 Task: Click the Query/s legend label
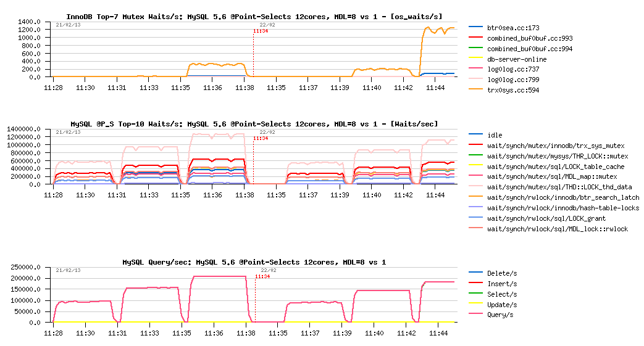(500, 315)
